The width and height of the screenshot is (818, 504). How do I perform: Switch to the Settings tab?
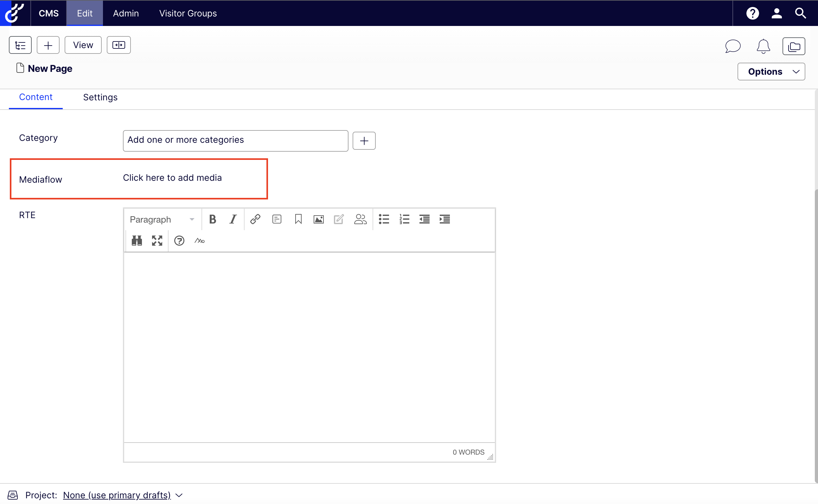coord(100,97)
